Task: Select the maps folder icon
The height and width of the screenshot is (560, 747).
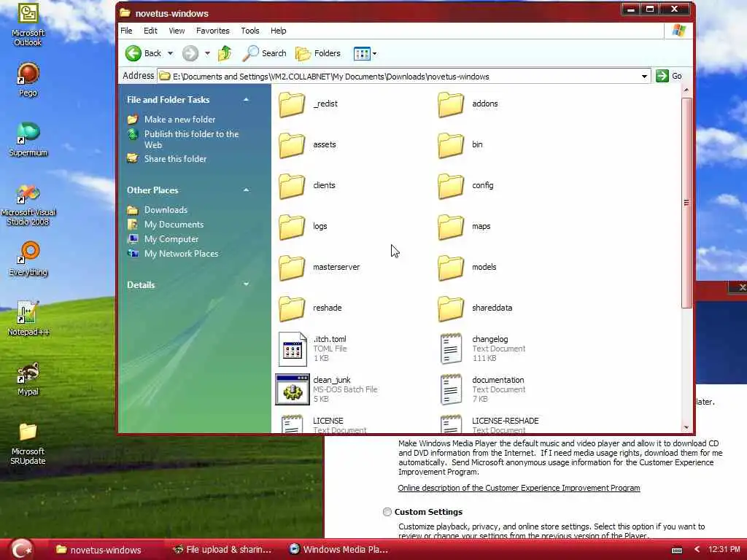Action: tap(451, 227)
